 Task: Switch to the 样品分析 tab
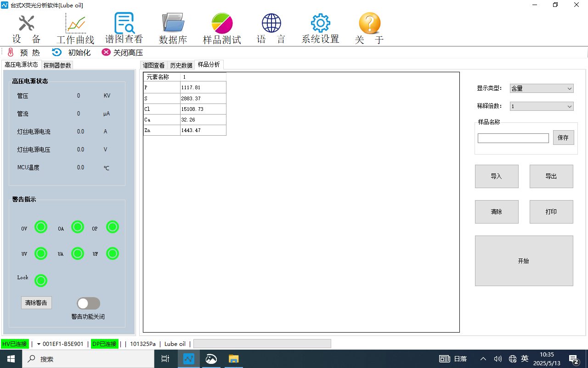click(x=209, y=65)
